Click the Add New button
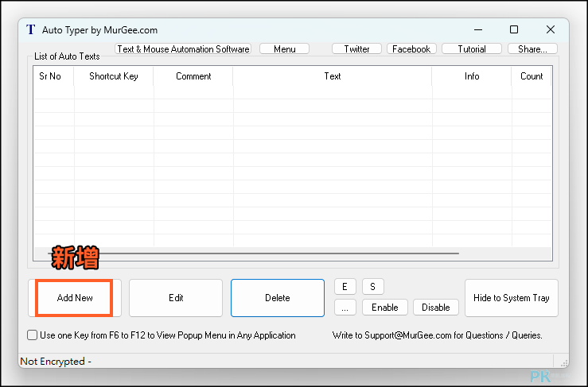This screenshot has width=588, height=387. tap(75, 298)
